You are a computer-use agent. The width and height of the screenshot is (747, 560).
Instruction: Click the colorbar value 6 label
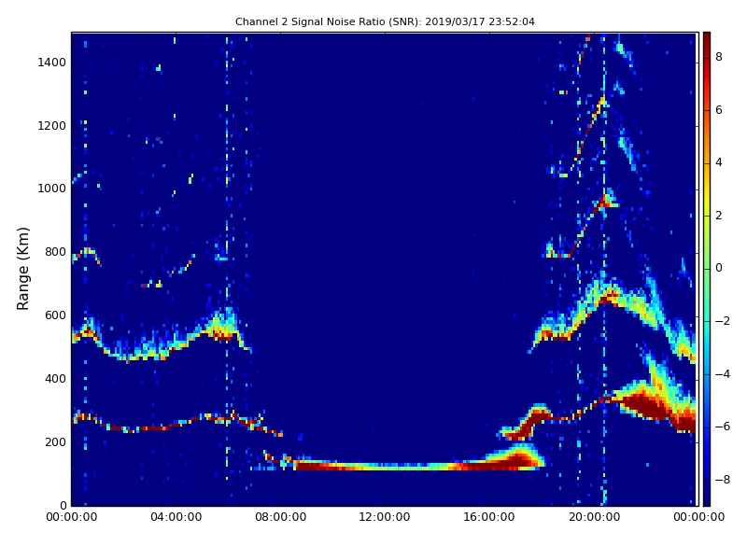(718, 110)
